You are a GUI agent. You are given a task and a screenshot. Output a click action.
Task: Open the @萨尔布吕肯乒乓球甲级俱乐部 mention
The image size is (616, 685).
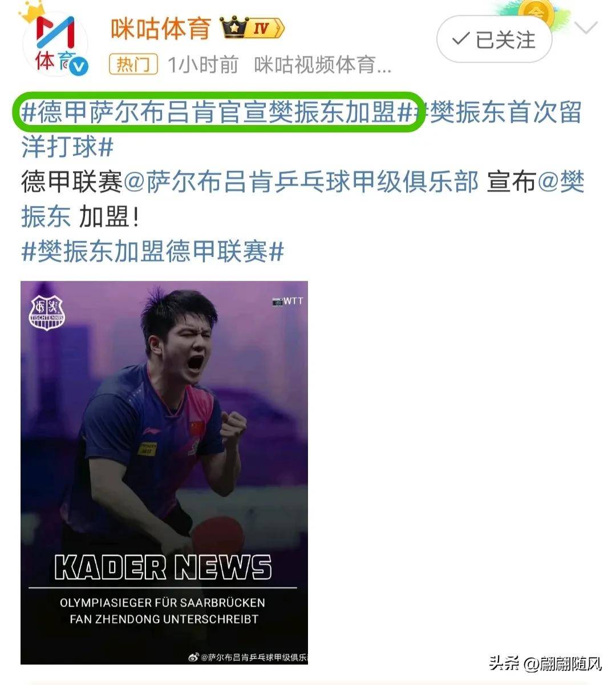(x=301, y=182)
